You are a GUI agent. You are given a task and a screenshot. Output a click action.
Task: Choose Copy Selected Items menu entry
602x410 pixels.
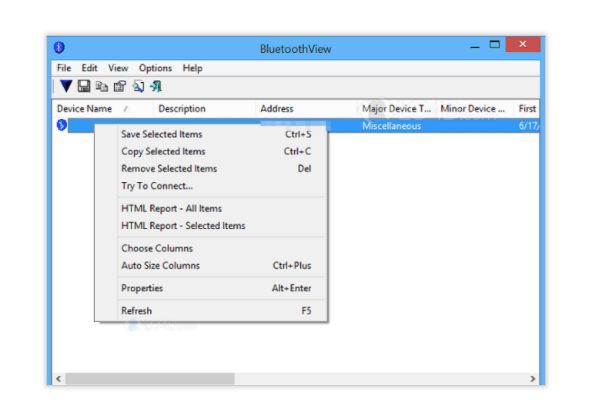pyautogui.click(x=211, y=151)
